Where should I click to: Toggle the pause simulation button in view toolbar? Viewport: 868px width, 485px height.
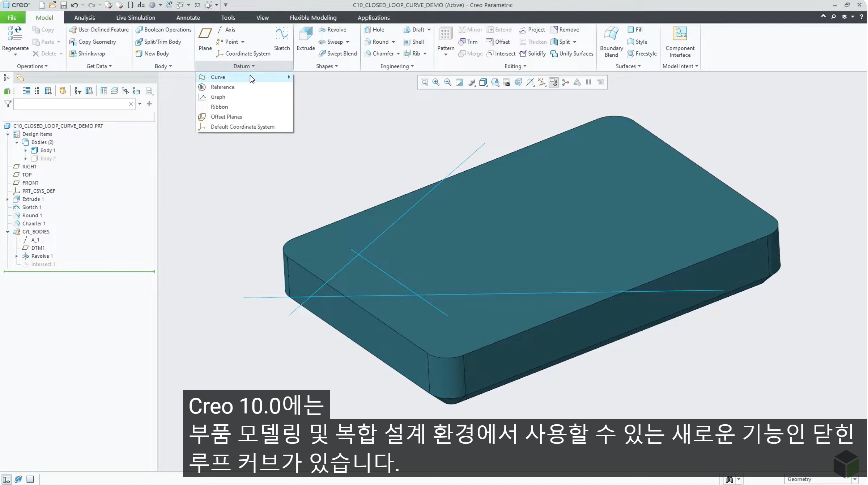588,82
